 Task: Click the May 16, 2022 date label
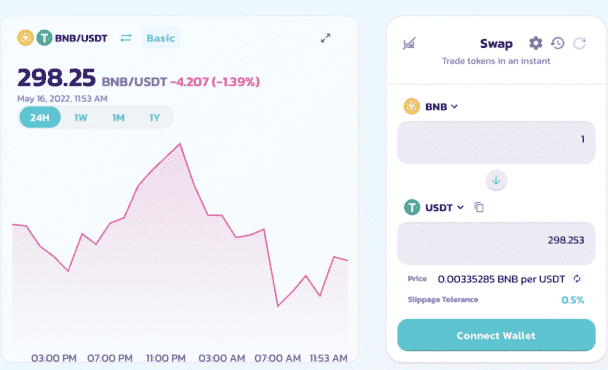[x=62, y=99]
